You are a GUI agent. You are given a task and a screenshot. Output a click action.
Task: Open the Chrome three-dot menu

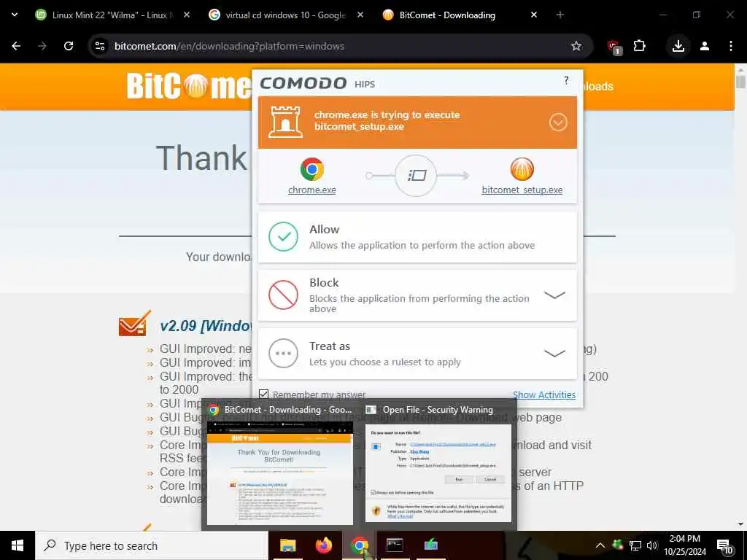click(731, 46)
